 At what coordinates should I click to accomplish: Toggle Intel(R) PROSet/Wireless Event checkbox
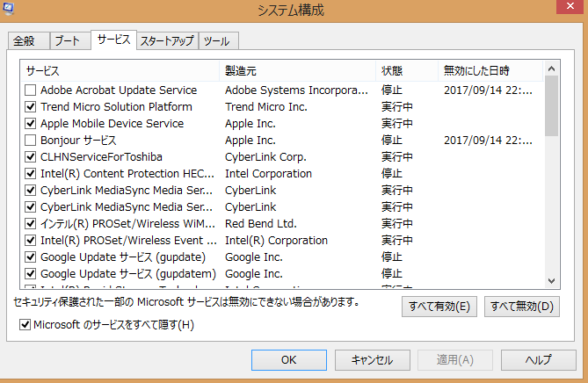click(x=31, y=241)
